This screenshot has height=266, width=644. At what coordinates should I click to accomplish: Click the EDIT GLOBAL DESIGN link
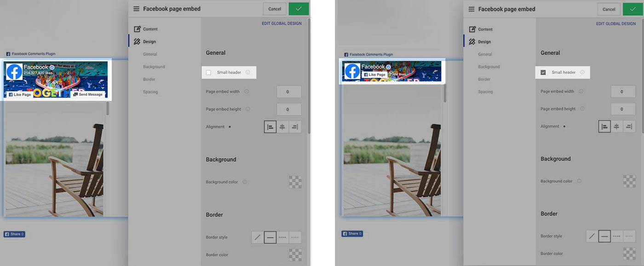281,23
